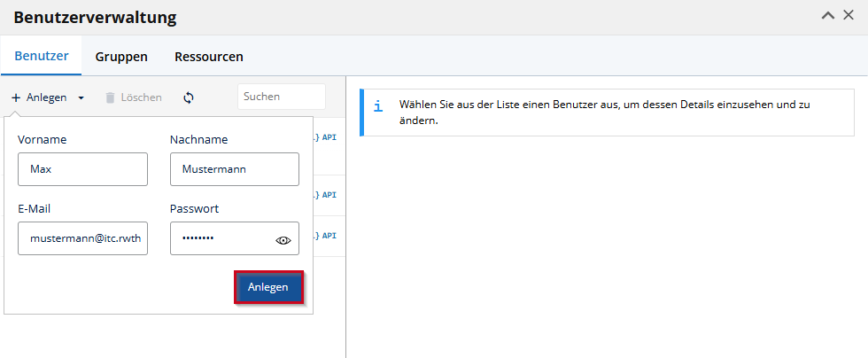
Task: Confirm with the blue Anlegen button
Action: point(268,287)
